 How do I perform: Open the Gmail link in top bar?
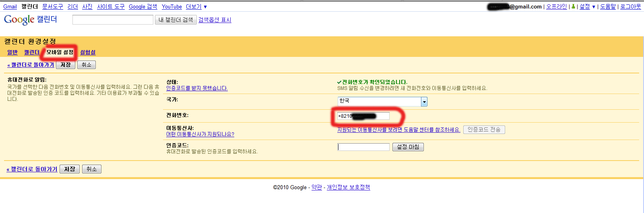[x=10, y=6]
